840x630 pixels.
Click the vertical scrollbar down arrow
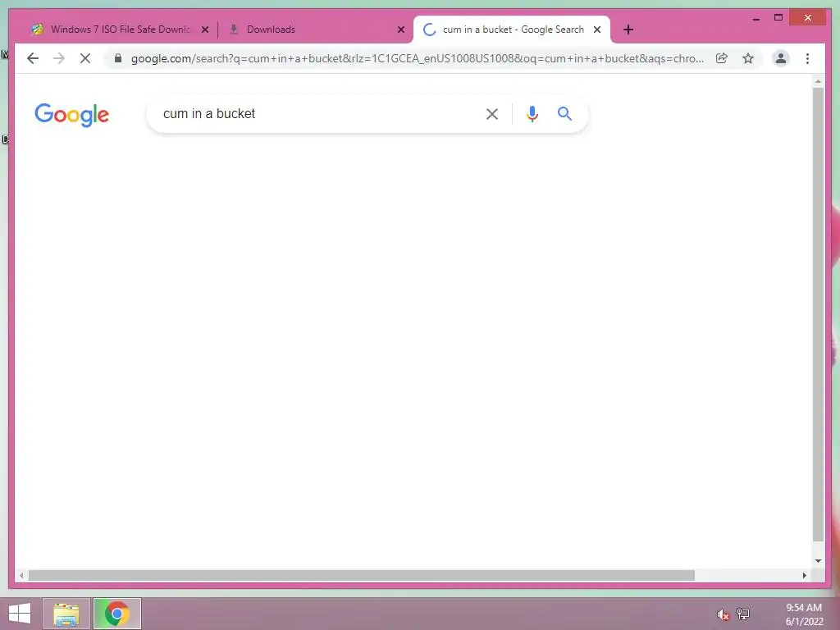[x=818, y=561]
